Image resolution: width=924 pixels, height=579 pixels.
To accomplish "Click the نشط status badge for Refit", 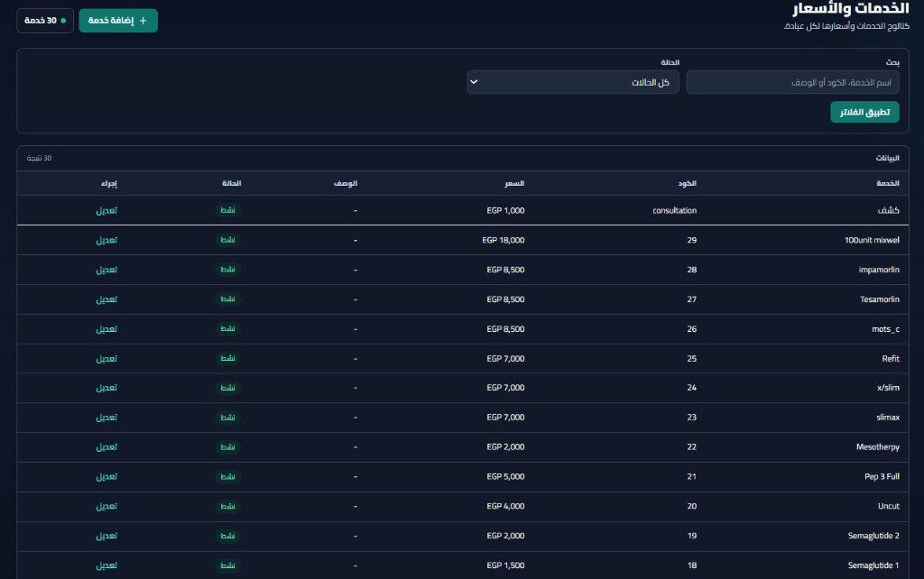I will [x=227, y=358].
